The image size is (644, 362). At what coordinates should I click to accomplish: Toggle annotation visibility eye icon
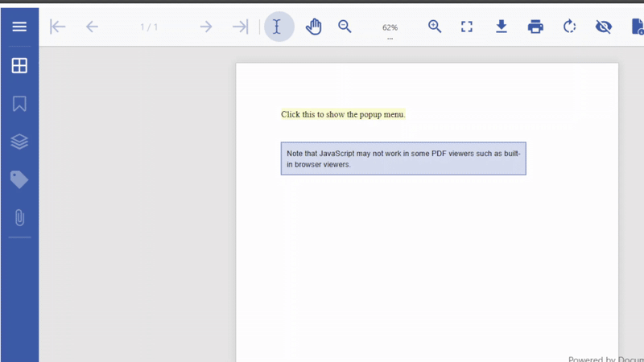pyautogui.click(x=604, y=27)
